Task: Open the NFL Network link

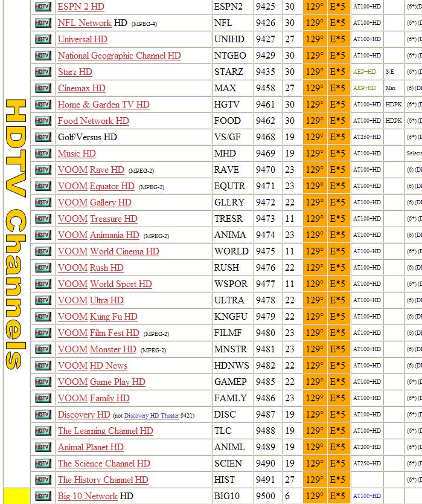Action: coord(85,23)
